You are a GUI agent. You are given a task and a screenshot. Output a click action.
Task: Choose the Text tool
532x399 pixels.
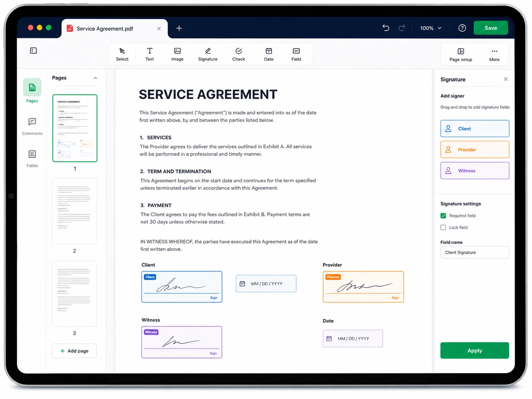point(150,54)
